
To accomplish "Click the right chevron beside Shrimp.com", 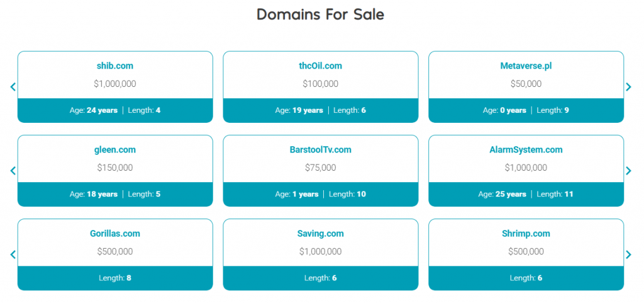I will (x=628, y=254).
